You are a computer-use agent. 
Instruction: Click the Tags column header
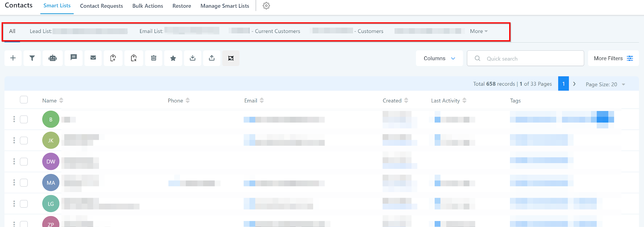pyautogui.click(x=515, y=101)
